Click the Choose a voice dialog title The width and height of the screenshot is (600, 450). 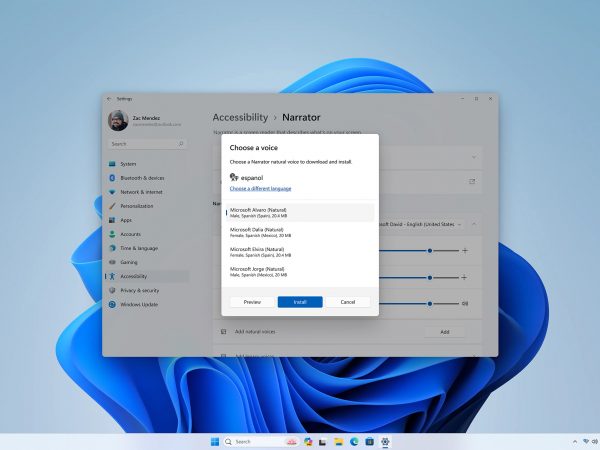point(254,148)
